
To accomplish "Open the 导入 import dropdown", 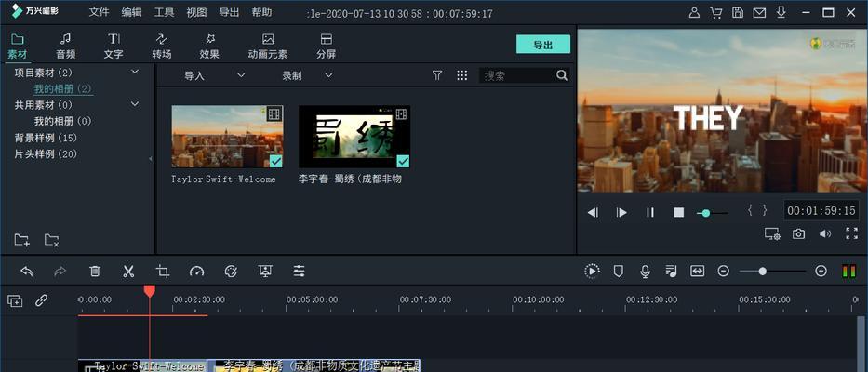I will click(x=214, y=76).
